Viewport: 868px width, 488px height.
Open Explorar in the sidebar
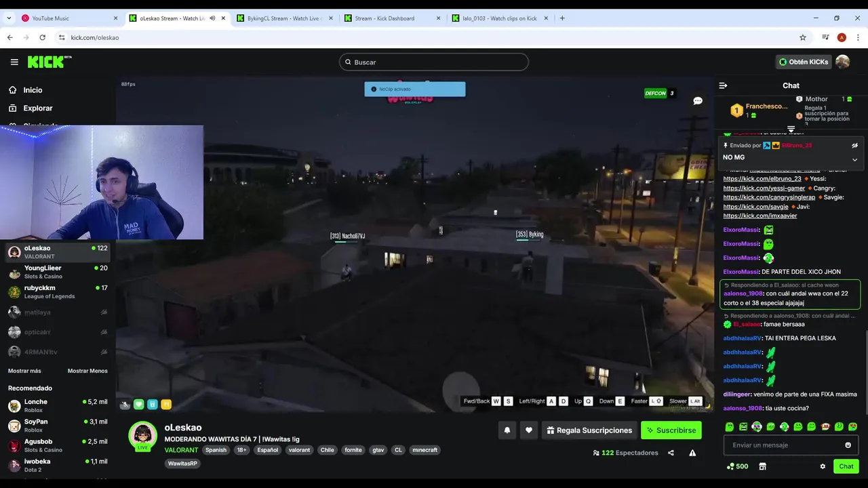(x=38, y=108)
